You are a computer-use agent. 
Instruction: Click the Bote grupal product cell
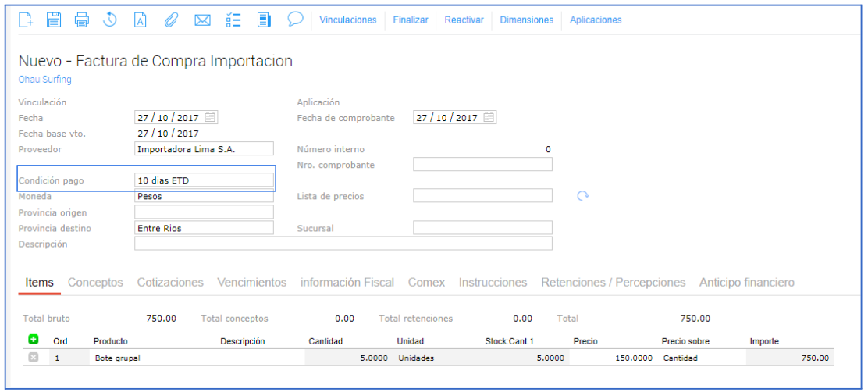pos(153,358)
